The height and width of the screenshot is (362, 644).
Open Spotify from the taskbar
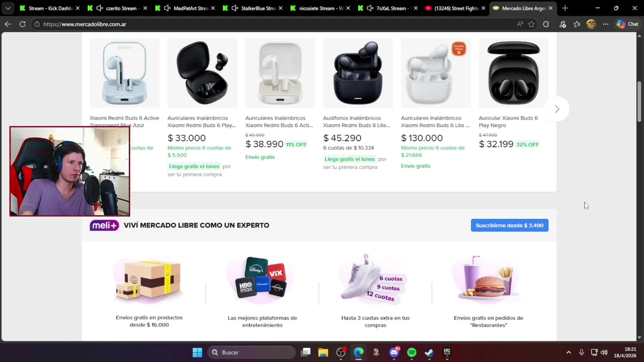click(412, 352)
